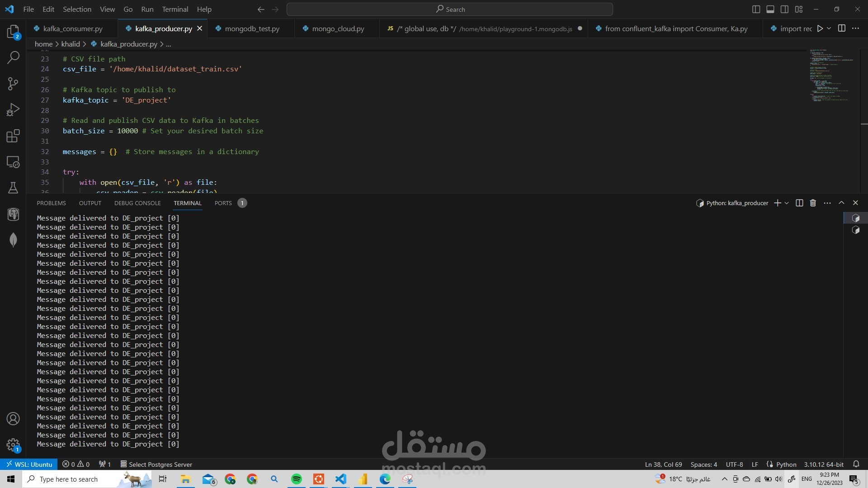
Task: Go forward using the title bar arrow
Action: click(275, 9)
